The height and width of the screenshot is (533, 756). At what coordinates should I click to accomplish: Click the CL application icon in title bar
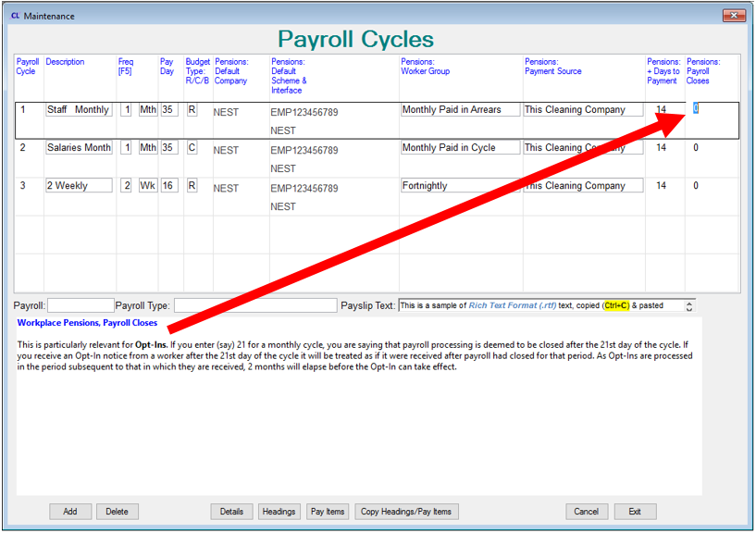click(14, 16)
